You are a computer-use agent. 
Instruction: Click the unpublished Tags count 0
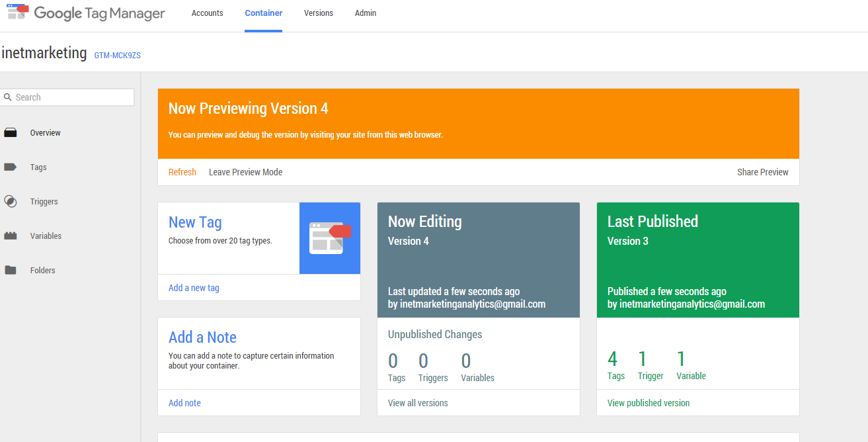[393, 361]
